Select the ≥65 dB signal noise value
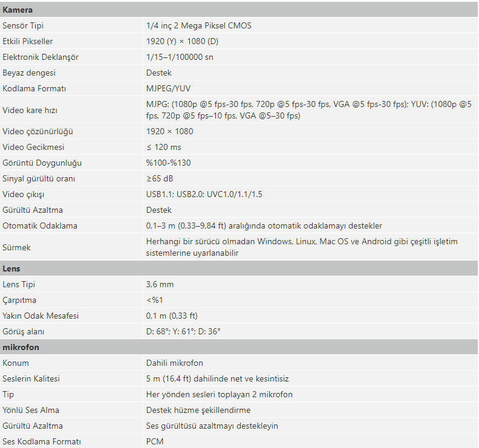This screenshot has height=448, width=479. pos(160,178)
